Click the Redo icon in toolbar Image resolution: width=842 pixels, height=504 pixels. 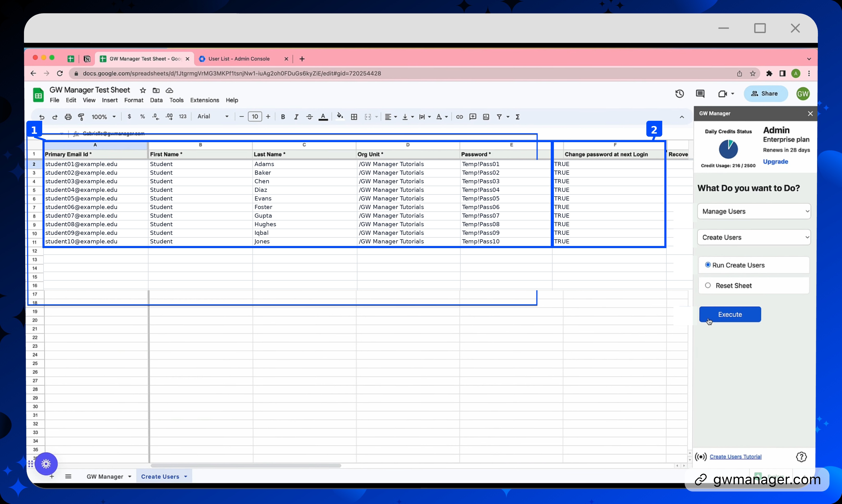[x=55, y=117]
